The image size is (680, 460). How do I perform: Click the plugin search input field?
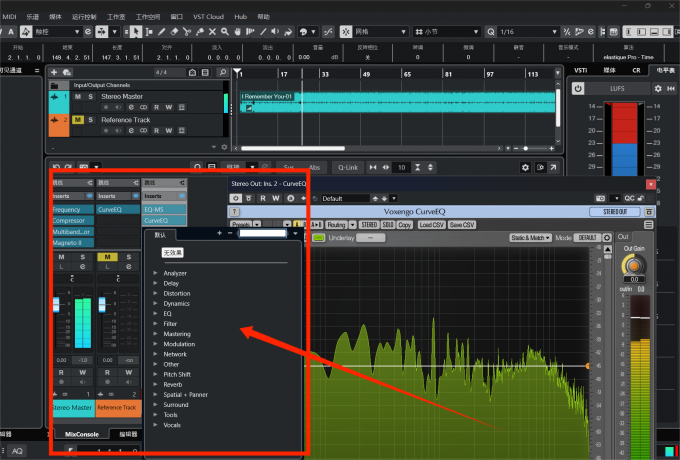pyautogui.click(x=263, y=233)
